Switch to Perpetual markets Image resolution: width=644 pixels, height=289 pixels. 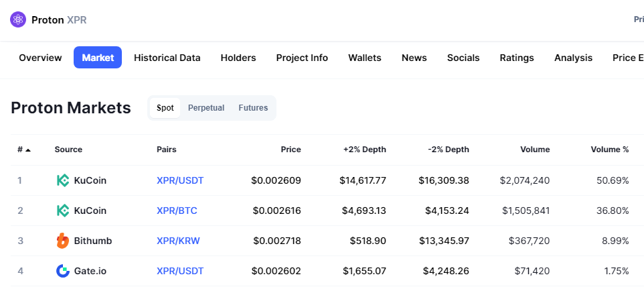[206, 108]
